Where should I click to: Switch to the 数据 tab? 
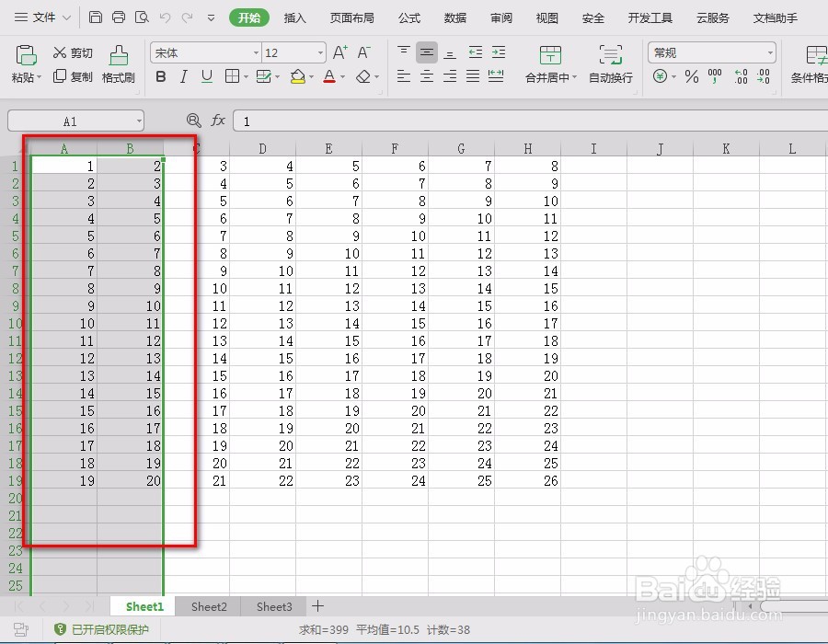(x=455, y=18)
